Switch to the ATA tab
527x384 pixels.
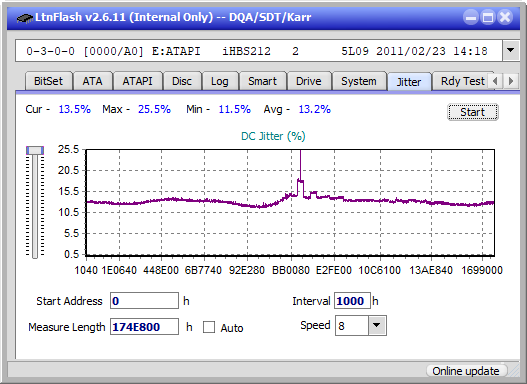(92, 81)
